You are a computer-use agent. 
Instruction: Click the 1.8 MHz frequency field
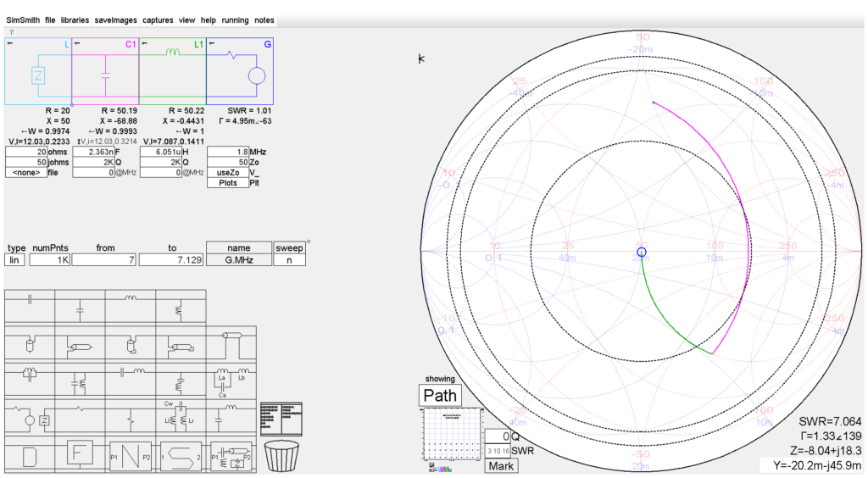227,152
